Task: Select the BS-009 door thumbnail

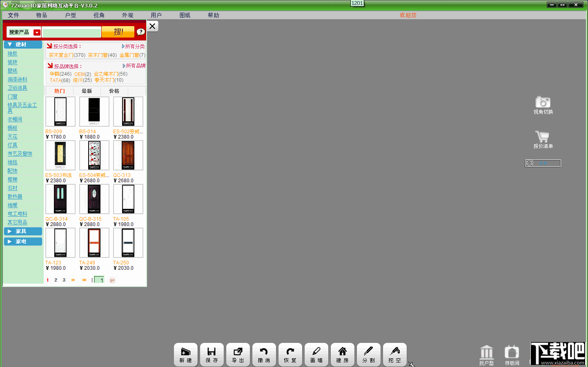Action: 60,112
